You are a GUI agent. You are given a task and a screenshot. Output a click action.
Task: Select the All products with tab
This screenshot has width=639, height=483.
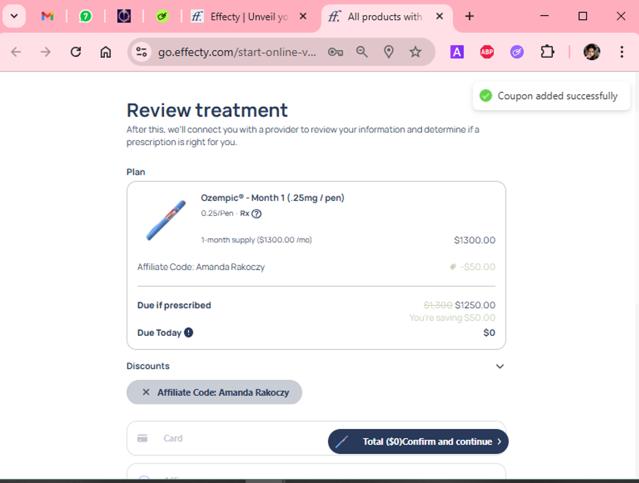(385, 17)
